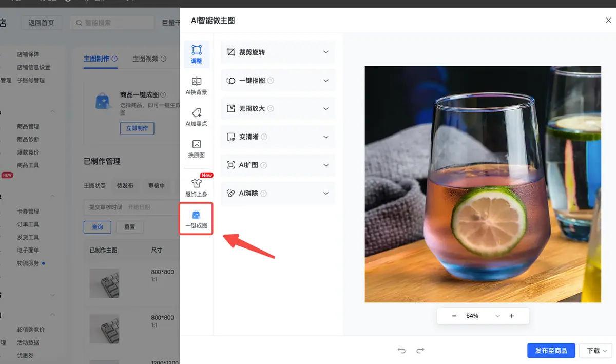Click the 重置 reset button
This screenshot has width=616, height=364.
click(x=130, y=227)
